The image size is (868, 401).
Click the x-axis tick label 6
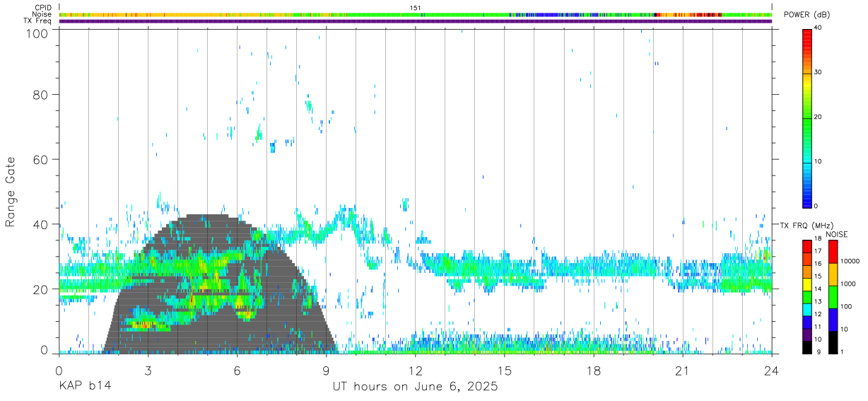click(237, 371)
